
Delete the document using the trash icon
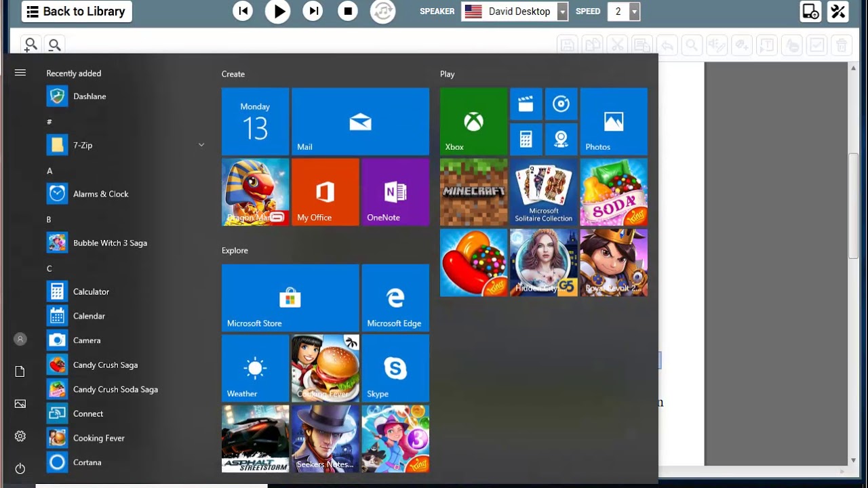(x=841, y=45)
